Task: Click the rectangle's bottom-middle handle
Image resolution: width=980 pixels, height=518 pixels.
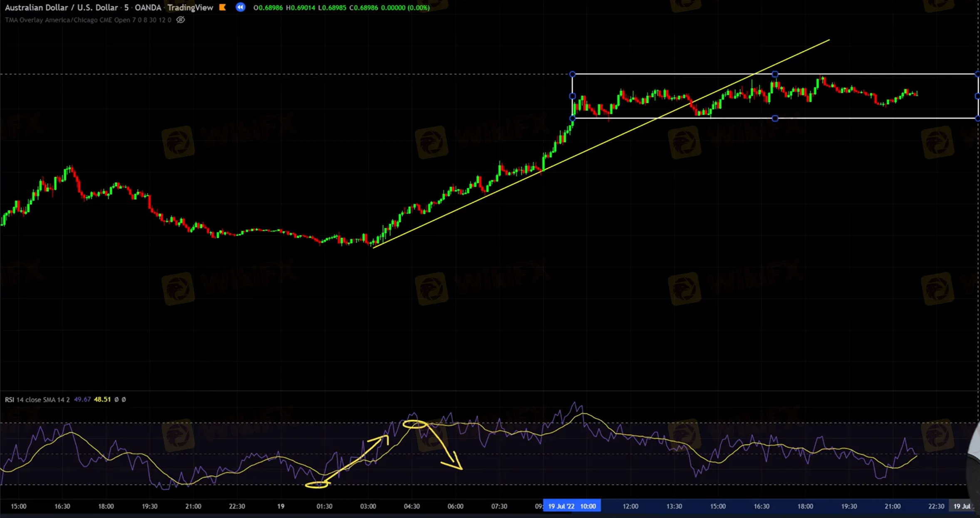Action: point(775,119)
